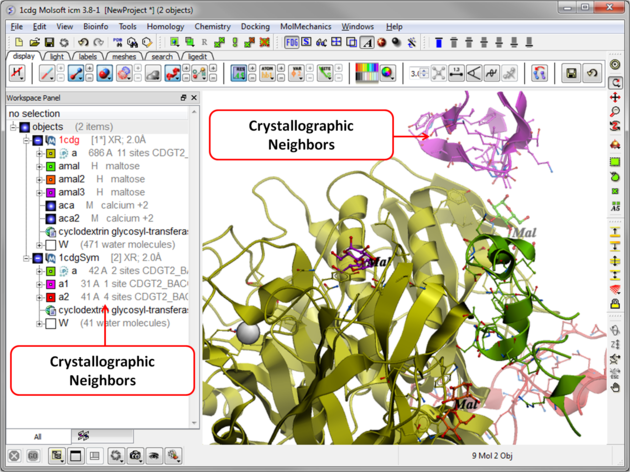The image size is (630, 472).
Task: Toggle display box of a2 molecule
Action: [50, 297]
